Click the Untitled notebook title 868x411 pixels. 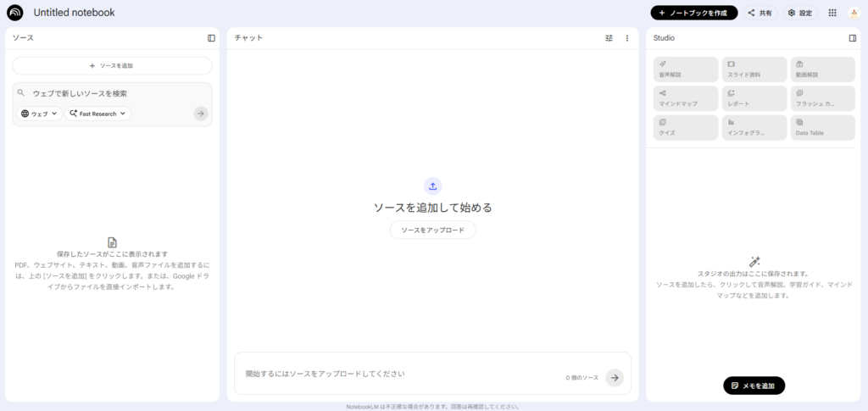tap(74, 13)
